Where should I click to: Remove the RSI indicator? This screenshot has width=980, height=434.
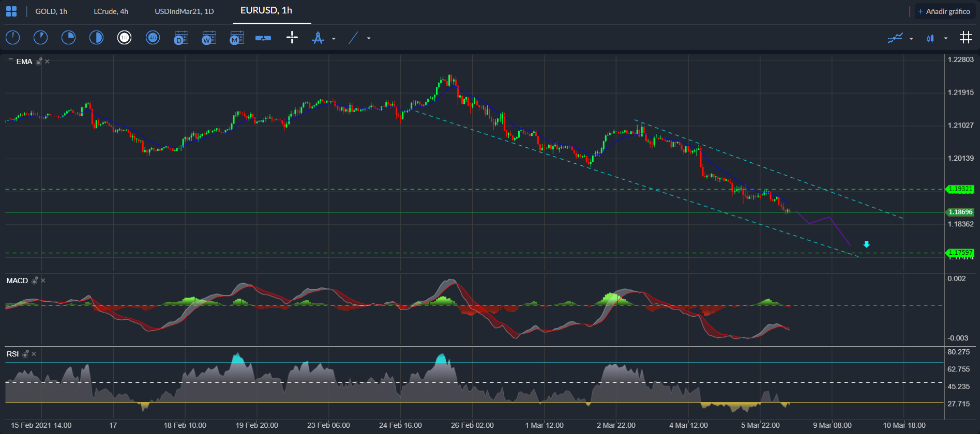(34, 354)
